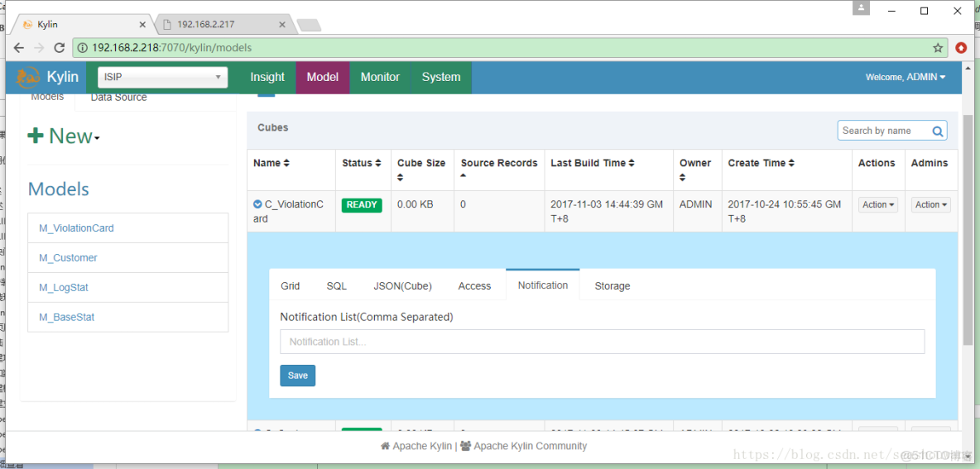Open Actions dropdown for C_ViolationCard
980x469 pixels.
pyautogui.click(x=878, y=205)
